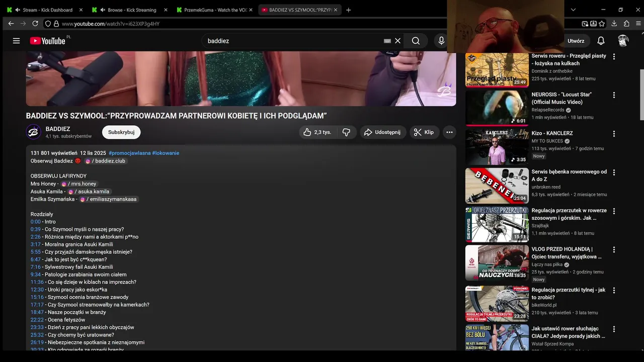Screen dimensions: 644x362
Task: Close the Stream - Kick Dashboard tab
Action: pos(81,10)
